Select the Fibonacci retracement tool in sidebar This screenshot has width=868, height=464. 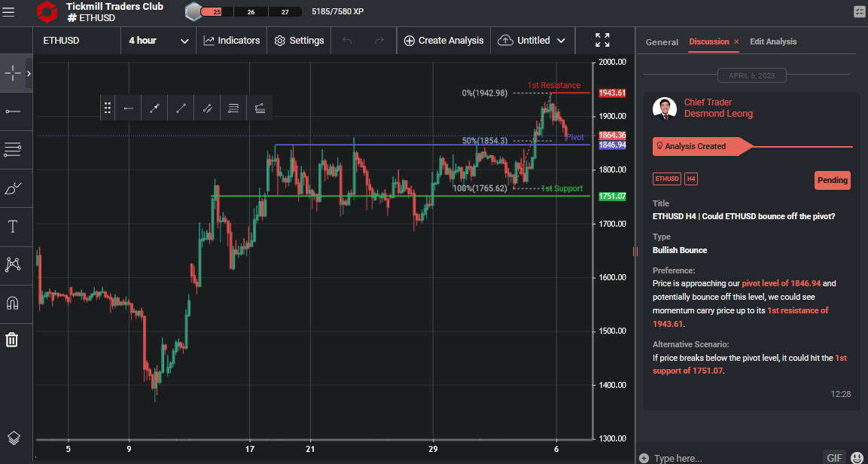pos(12,149)
